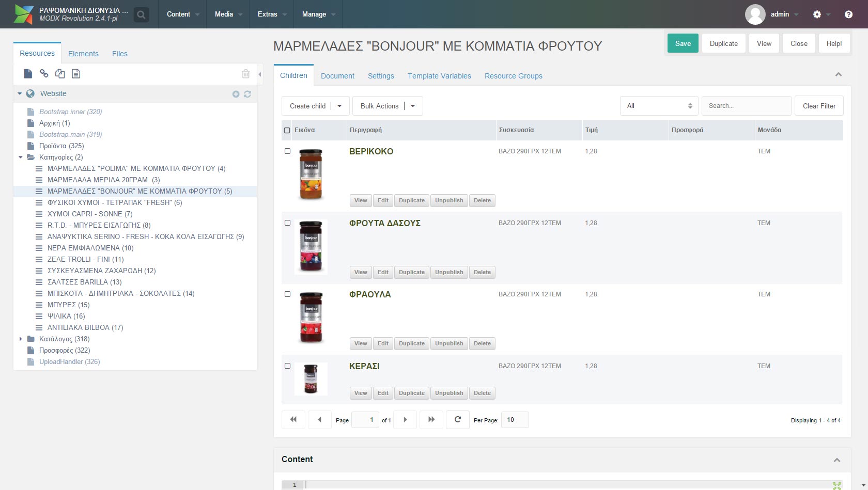Create a new static resource

(76, 74)
